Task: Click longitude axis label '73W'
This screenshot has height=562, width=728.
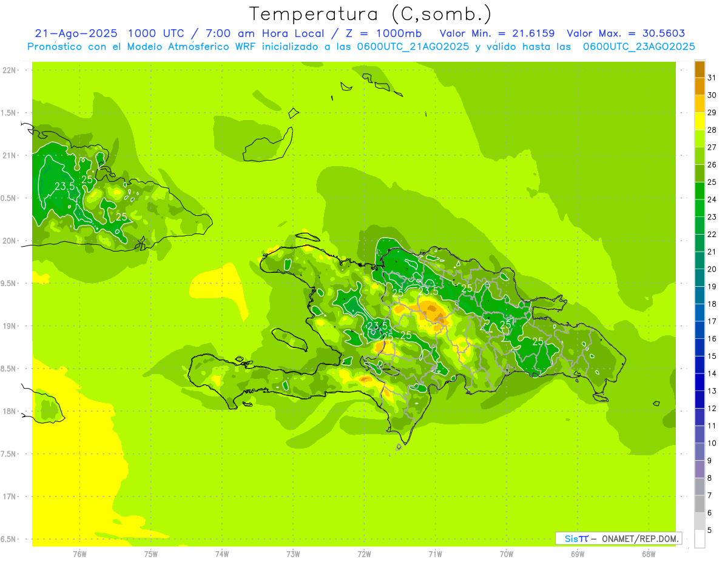Action: [x=293, y=554]
